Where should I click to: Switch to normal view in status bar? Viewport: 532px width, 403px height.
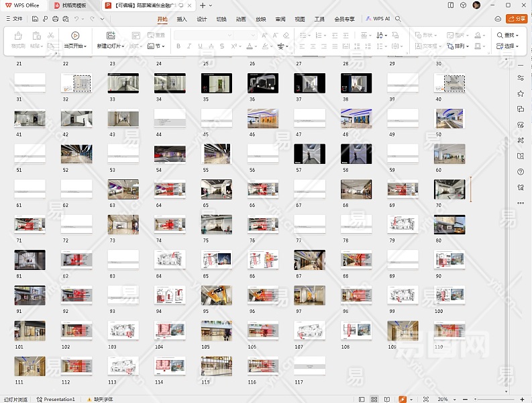click(x=362, y=399)
